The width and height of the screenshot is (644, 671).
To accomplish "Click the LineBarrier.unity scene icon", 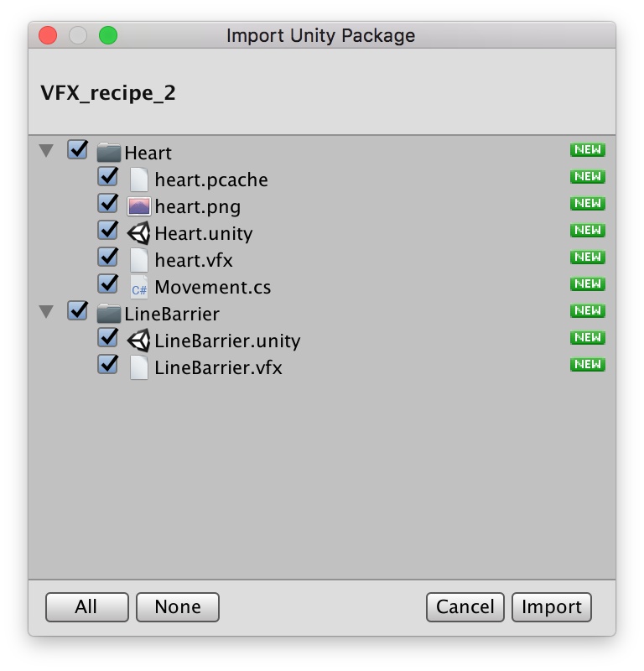I will click(x=138, y=341).
